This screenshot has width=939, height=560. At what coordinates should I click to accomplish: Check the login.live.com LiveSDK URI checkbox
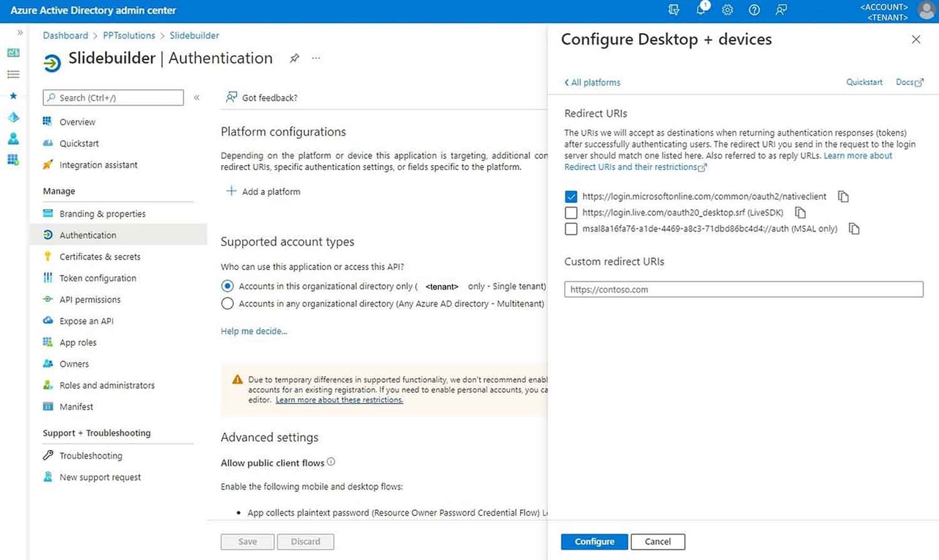[571, 213]
